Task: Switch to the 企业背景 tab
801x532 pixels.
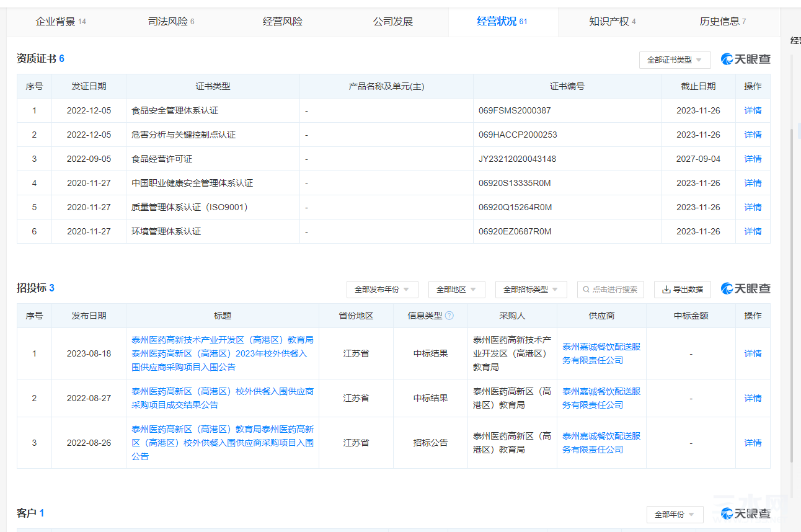Action: 61,22
